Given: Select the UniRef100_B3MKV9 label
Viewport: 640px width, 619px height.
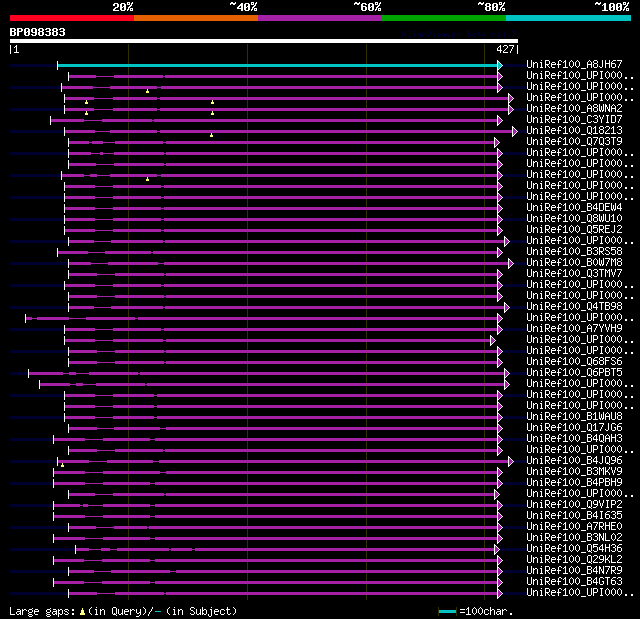Looking at the screenshot, I should 574,472.
